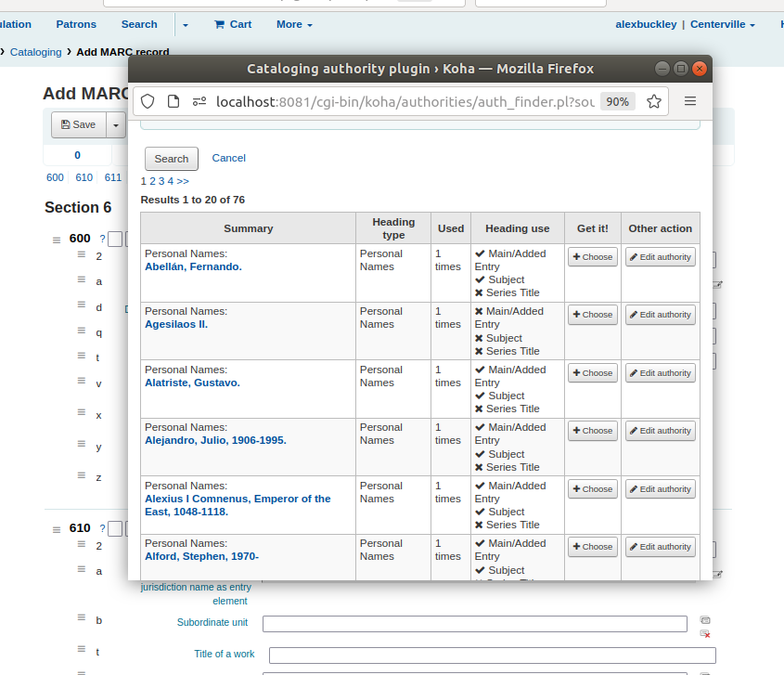
Task: Click drag handle for 610 subfield t
Action: point(82,649)
